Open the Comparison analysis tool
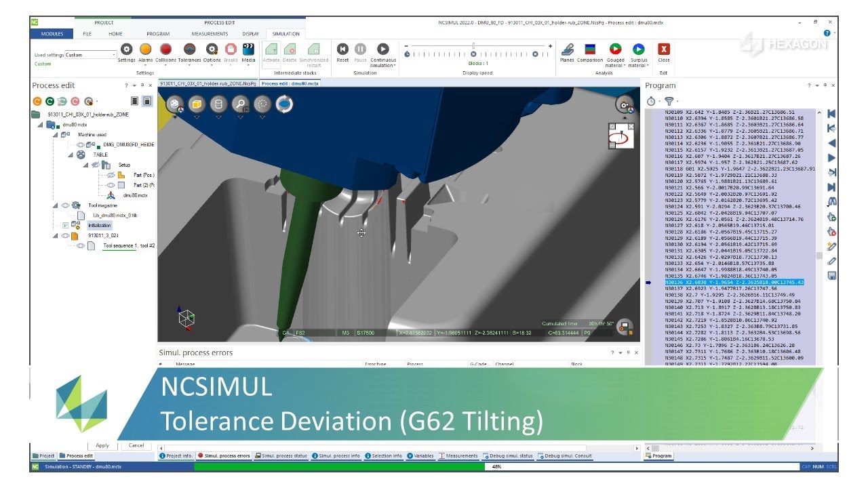This screenshot has width=868, height=488. point(590,49)
